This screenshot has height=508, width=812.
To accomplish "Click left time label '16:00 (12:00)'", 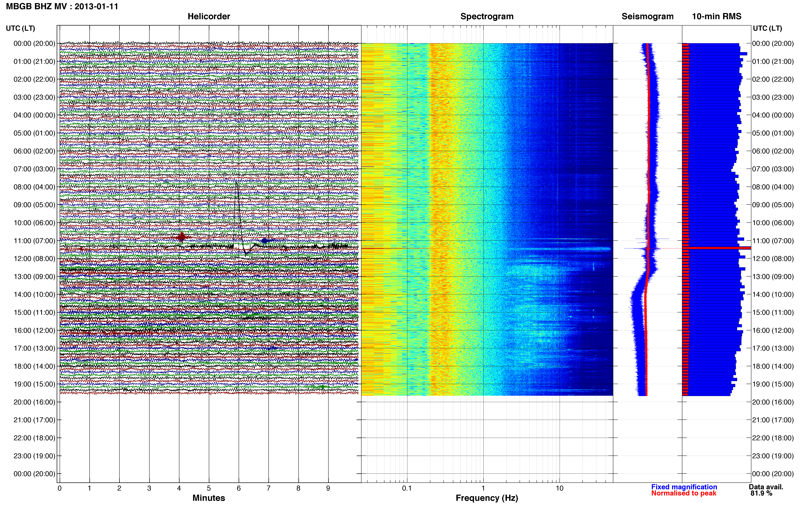I will (x=34, y=330).
